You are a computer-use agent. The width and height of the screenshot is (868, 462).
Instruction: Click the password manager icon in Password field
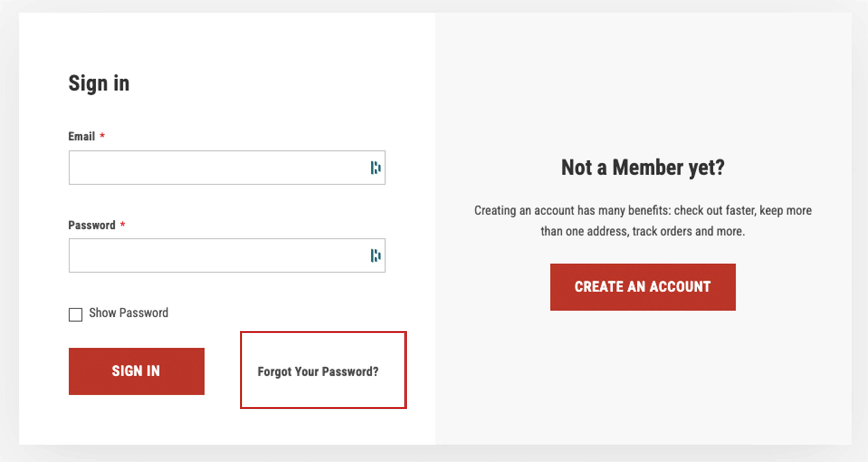coord(375,256)
